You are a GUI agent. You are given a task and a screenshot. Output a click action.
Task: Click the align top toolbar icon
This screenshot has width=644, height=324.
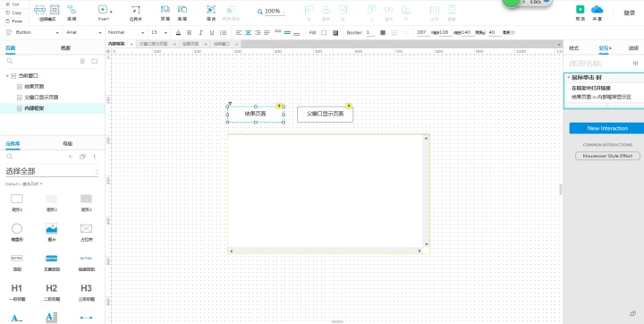372,10
